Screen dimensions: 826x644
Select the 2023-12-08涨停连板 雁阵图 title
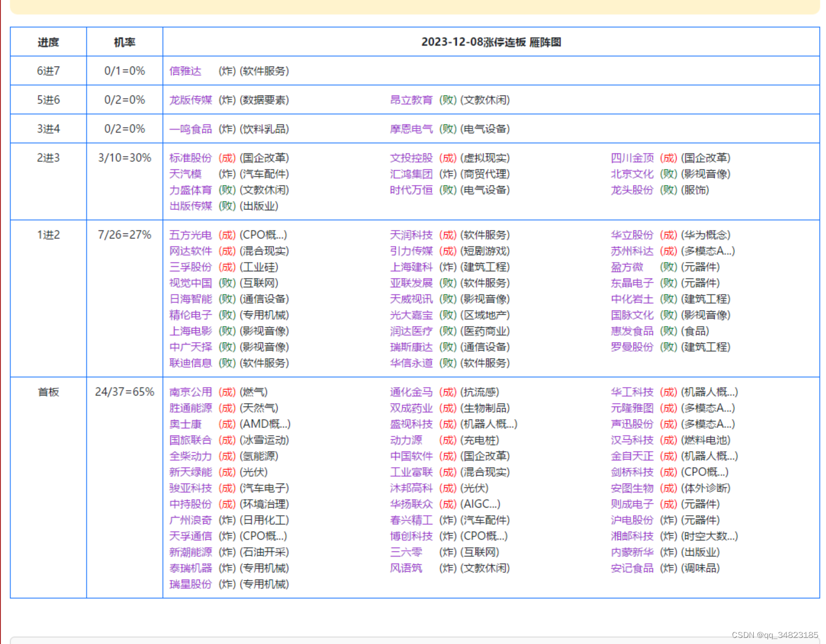pos(491,42)
